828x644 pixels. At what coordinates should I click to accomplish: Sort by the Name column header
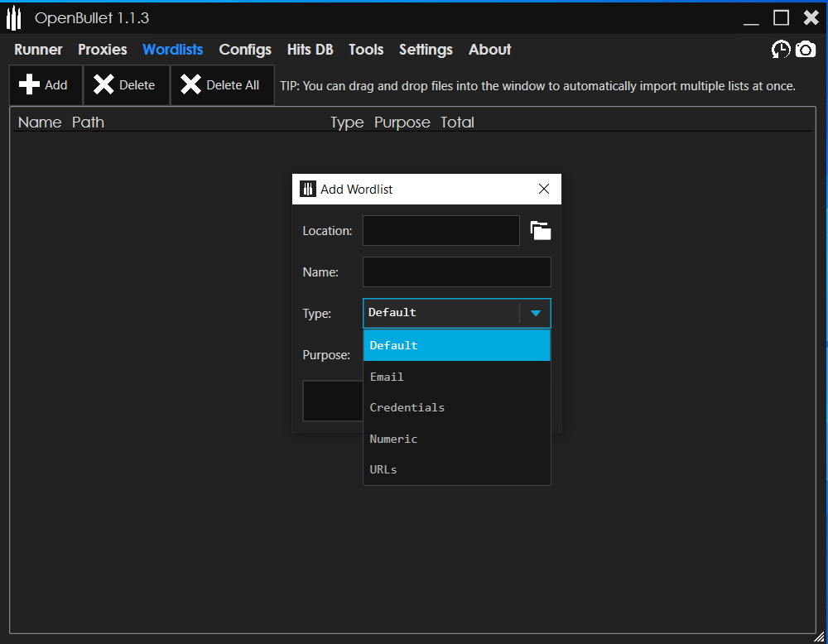40,123
